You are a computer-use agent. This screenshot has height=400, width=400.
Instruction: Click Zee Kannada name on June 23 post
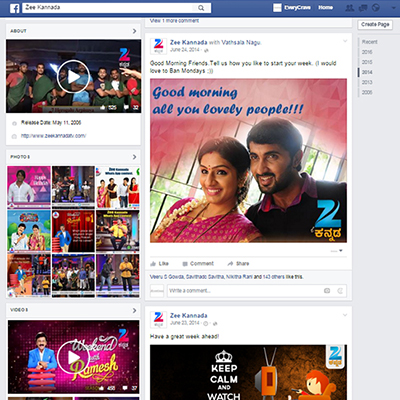pos(189,315)
